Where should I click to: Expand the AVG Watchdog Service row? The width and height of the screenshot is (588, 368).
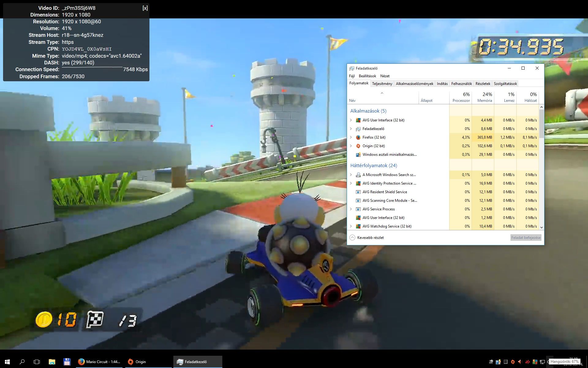(351, 226)
